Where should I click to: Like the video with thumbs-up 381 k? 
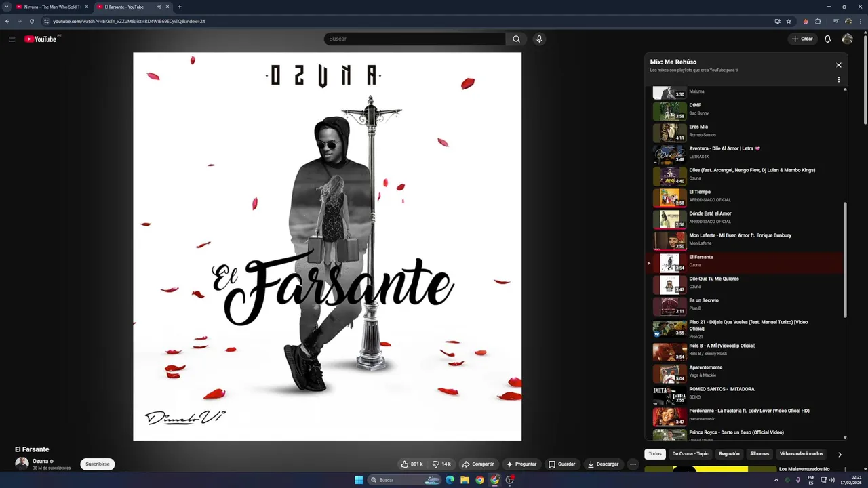(412, 464)
